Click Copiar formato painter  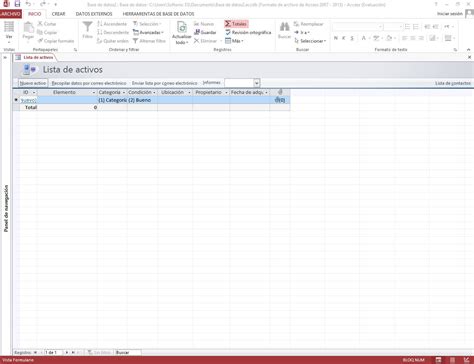click(x=56, y=41)
